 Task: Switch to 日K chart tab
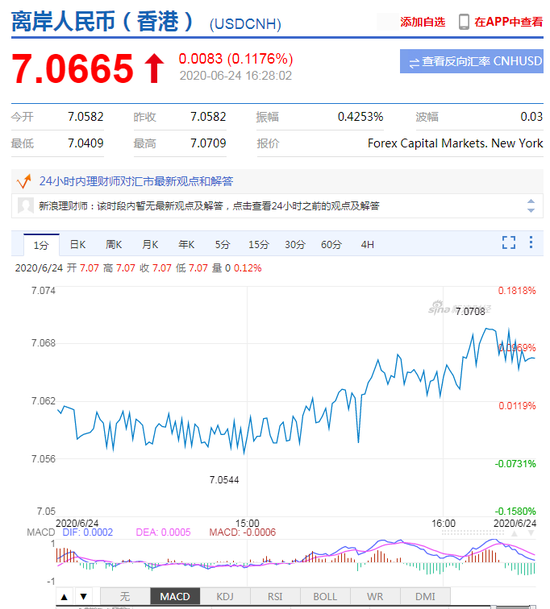pos(78,245)
